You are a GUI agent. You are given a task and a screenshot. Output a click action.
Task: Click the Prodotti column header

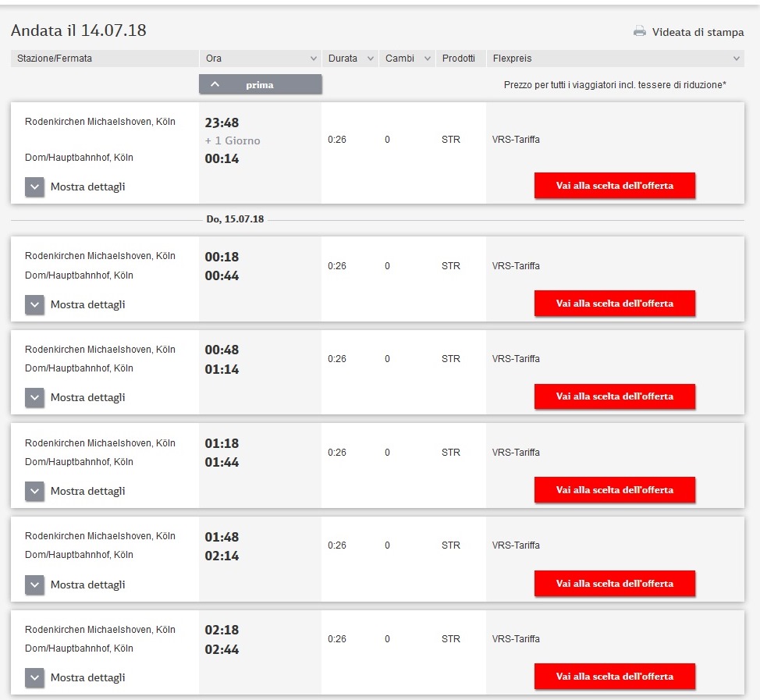tap(459, 59)
